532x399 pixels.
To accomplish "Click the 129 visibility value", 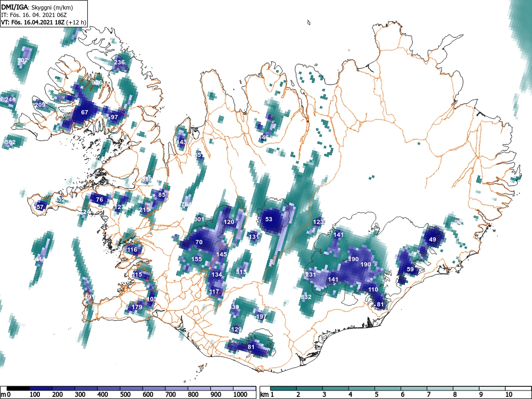I will click(236, 329).
